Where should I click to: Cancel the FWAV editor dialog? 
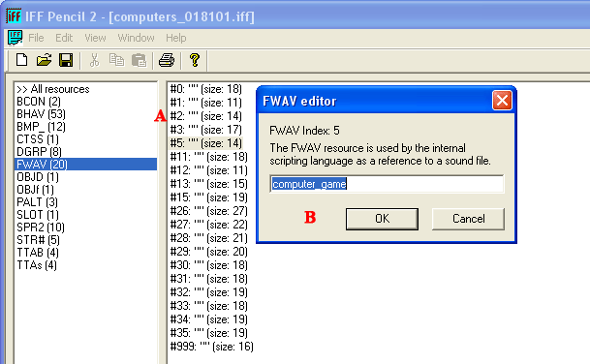coord(469,219)
